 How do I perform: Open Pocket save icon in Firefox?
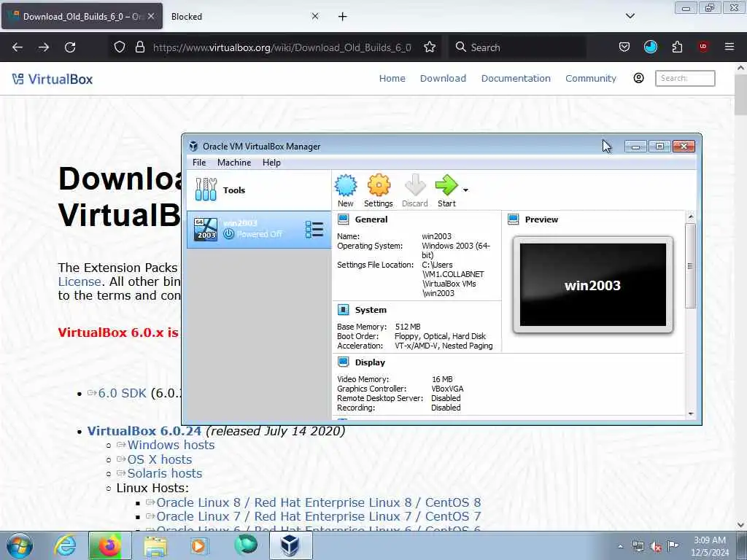click(624, 47)
